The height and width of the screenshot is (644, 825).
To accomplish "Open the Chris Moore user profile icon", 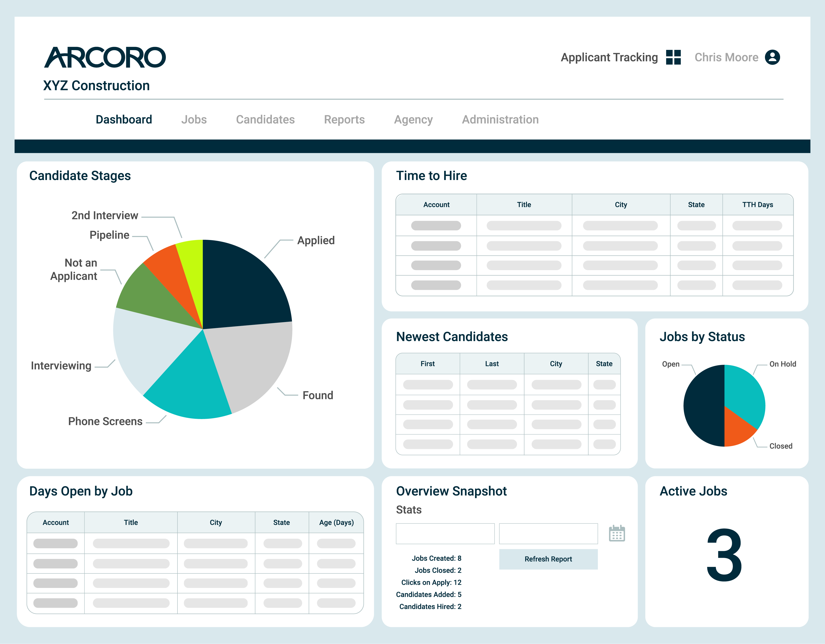I will 772,57.
